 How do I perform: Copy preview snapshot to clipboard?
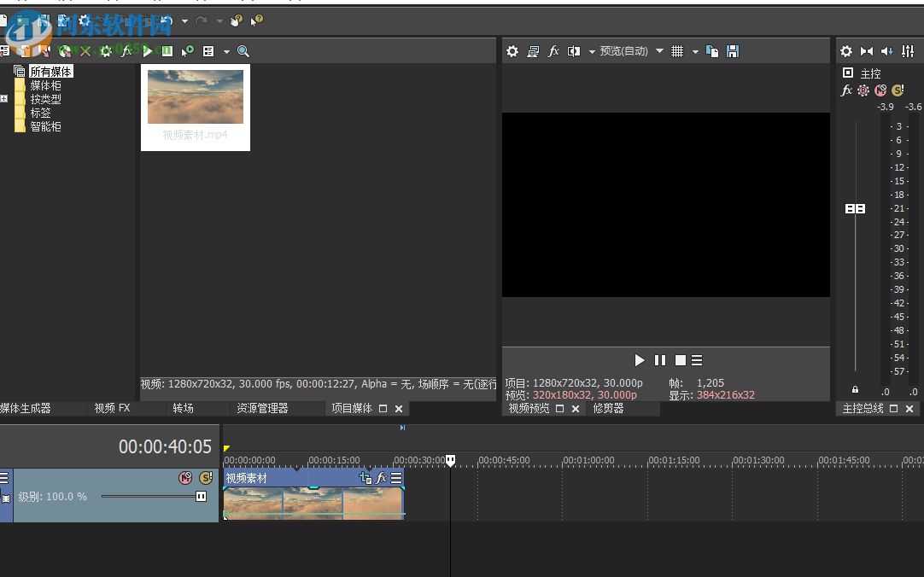(x=712, y=51)
